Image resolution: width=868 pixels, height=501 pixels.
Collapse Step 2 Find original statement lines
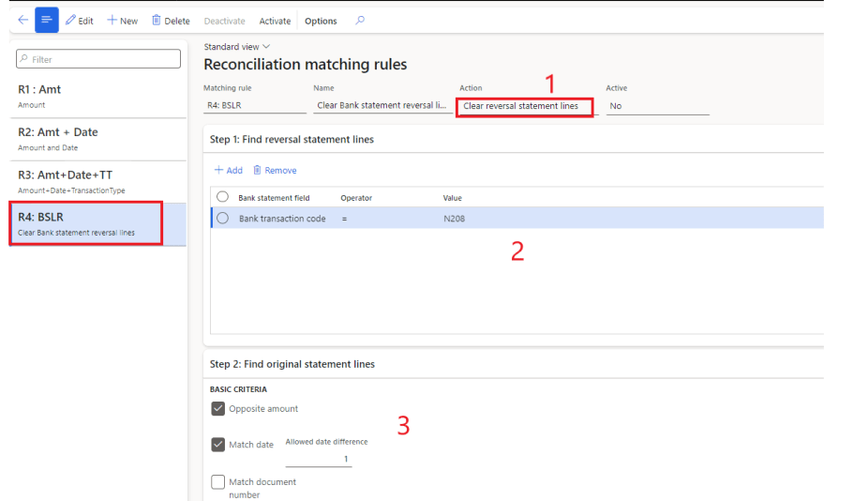(292, 364)
